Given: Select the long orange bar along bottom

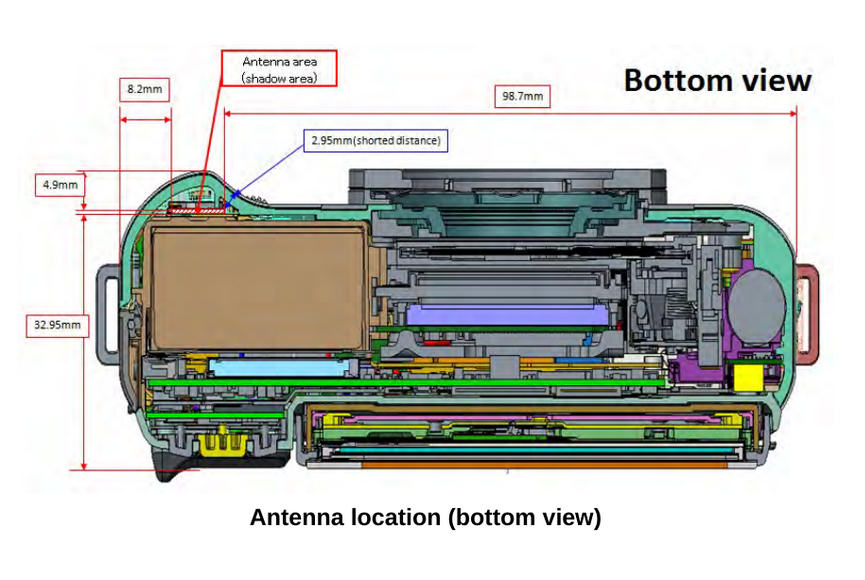Looking at the screenshot, I should (x=545, y=465).
